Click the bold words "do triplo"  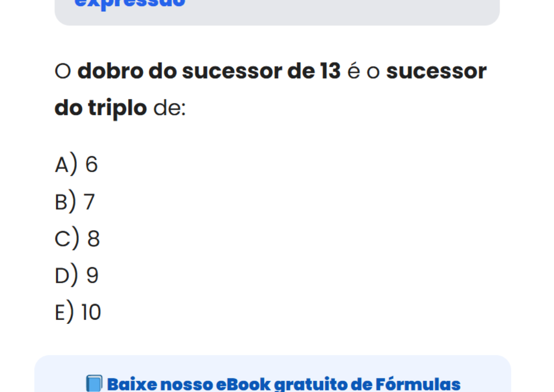click(101, 108)
